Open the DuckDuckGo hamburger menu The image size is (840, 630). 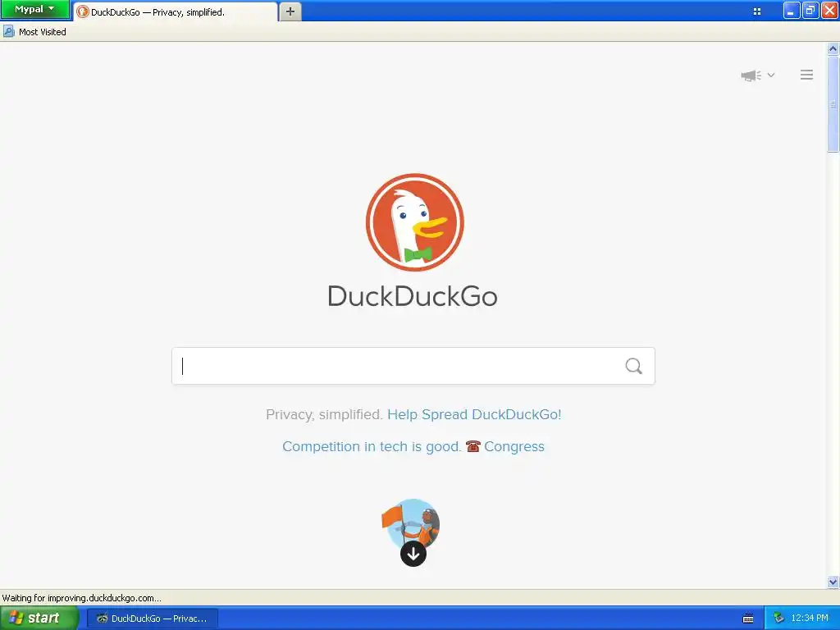(806, 75)
